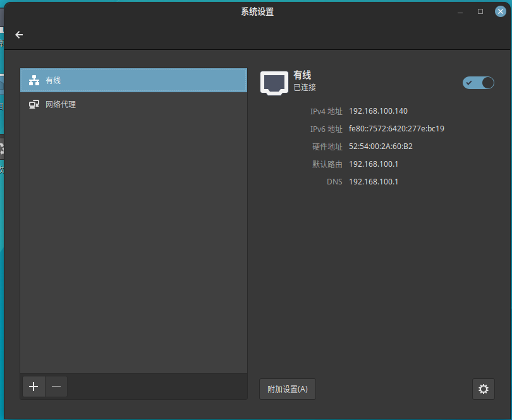The image size is (512, 420).
Task: Maximize the 系统设置 window
Action: click(480, 11)
